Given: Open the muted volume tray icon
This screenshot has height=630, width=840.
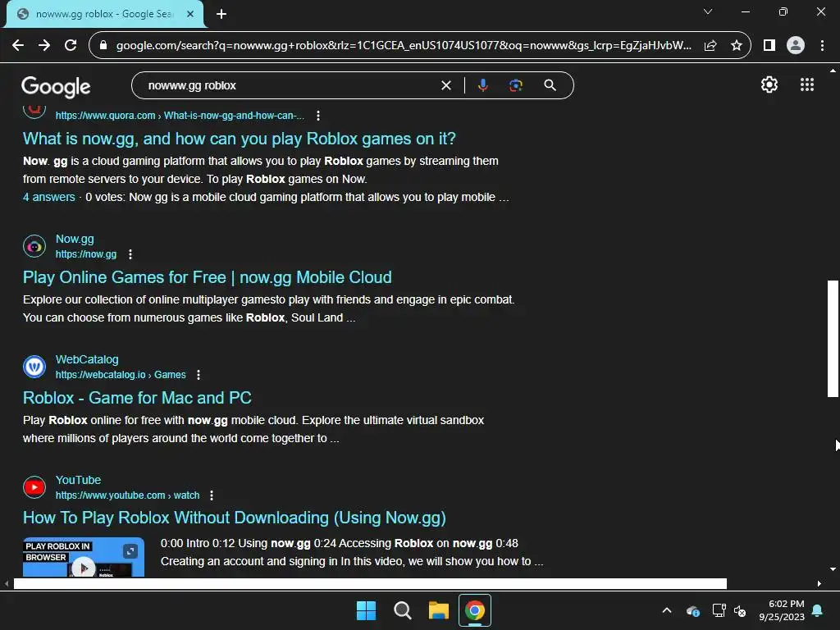Looking at the screenshot, I should [741, 610].
